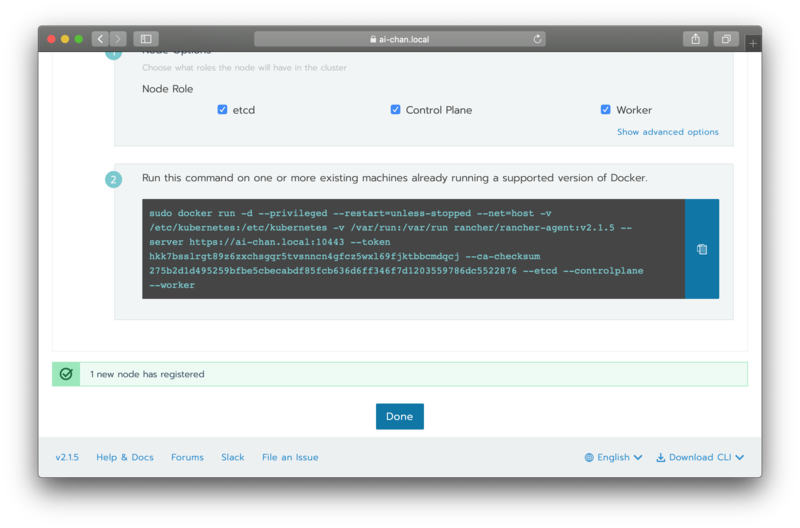Expand the Download CLI menu

click(700, 457)
